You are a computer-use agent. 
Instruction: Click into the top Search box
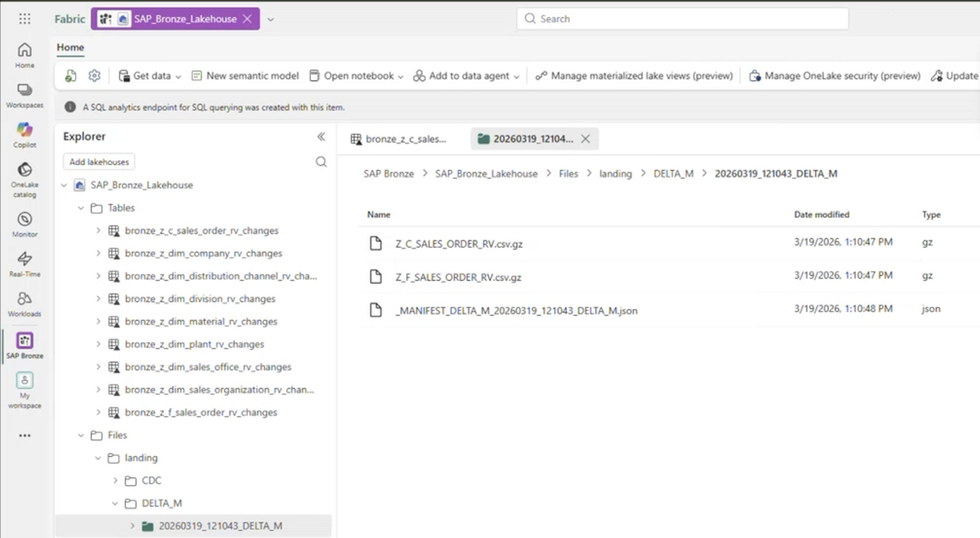681,19
